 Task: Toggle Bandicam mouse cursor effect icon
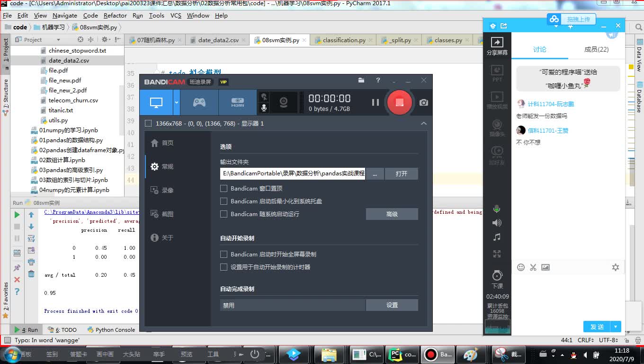coord(264,97)
